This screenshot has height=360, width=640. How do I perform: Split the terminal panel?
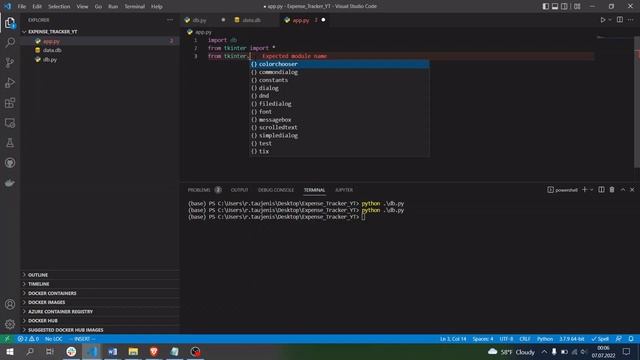click(x=601, y=190)
